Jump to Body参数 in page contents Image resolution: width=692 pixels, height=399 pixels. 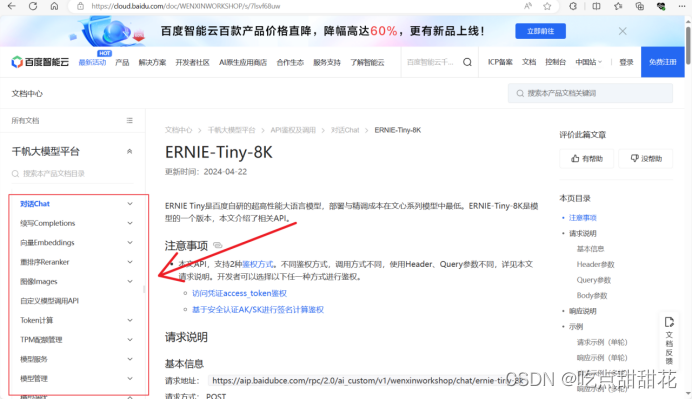[x=592, y=295]
